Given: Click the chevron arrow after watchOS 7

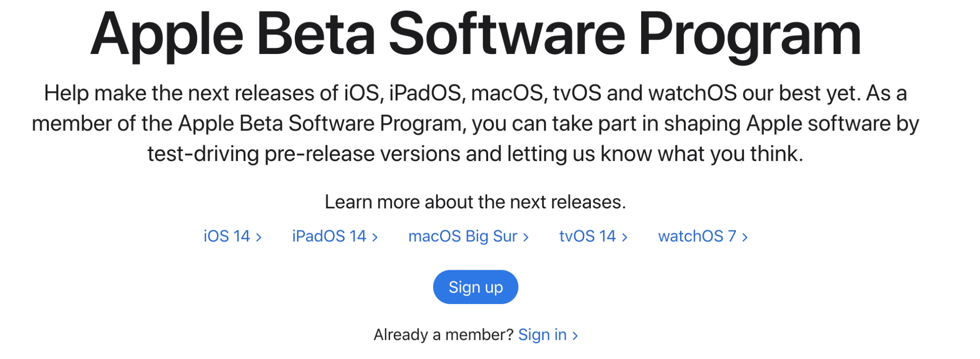Looking at the screenshot, I should click(745, 237).
